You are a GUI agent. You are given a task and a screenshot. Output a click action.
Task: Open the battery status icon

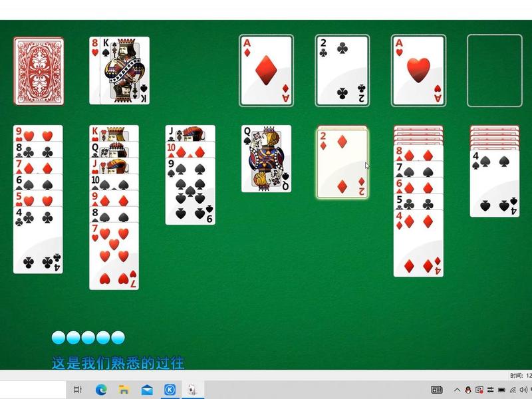502,390
